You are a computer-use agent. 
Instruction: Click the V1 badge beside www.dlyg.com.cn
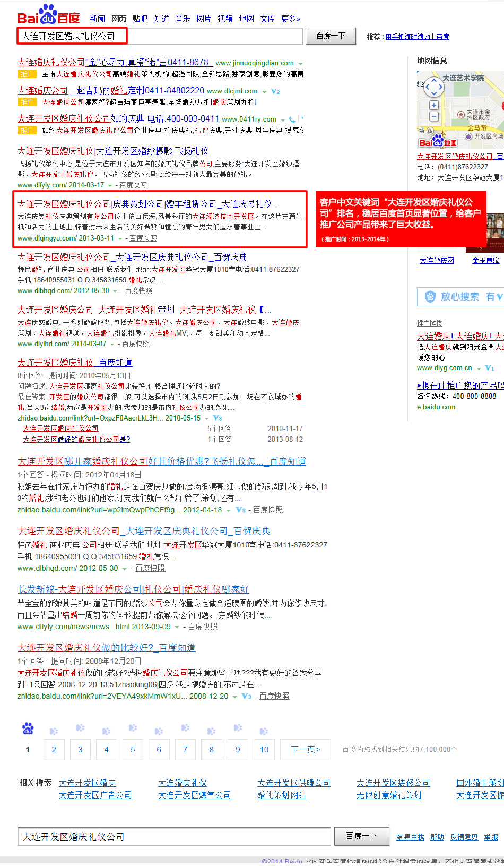(490, 368)
